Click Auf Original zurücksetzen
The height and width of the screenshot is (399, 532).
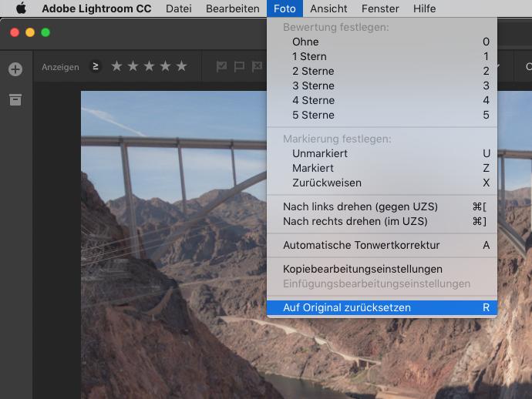[x=382, y=307]
